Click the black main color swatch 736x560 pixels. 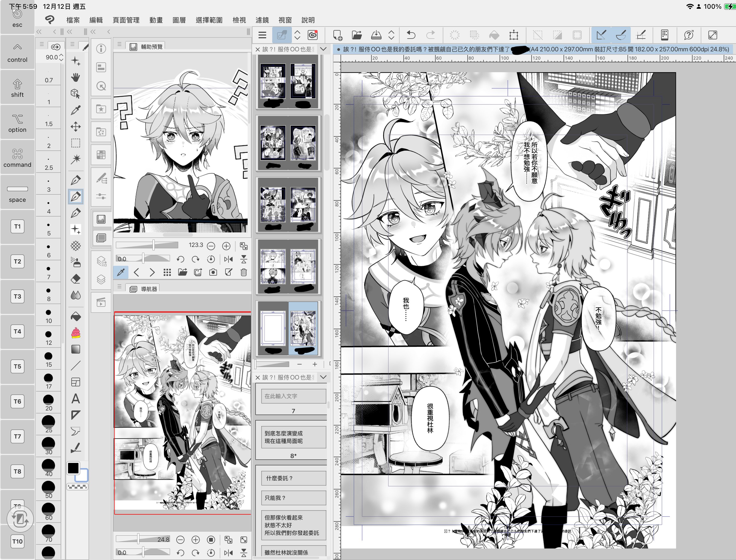(x=73, y=468)
